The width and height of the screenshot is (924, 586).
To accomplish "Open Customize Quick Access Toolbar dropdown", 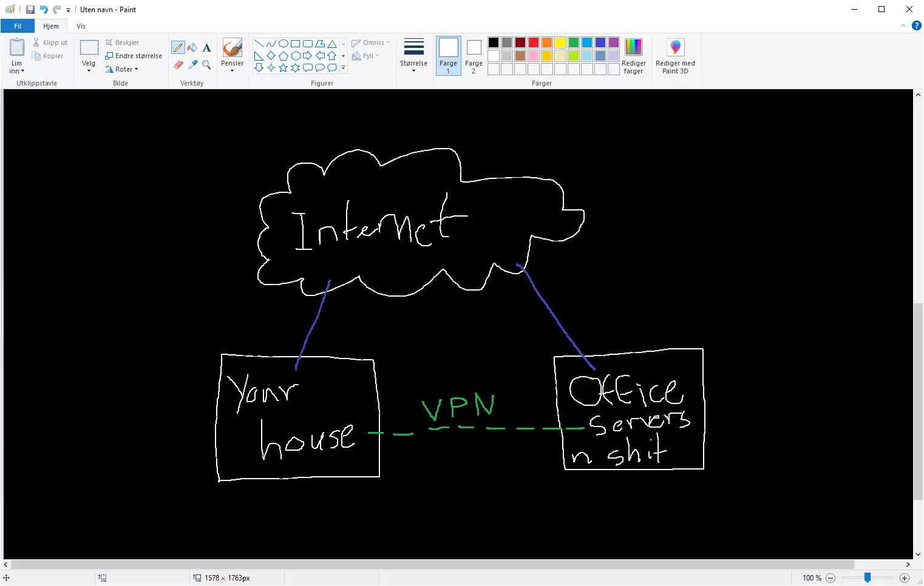I will (68, 10).
